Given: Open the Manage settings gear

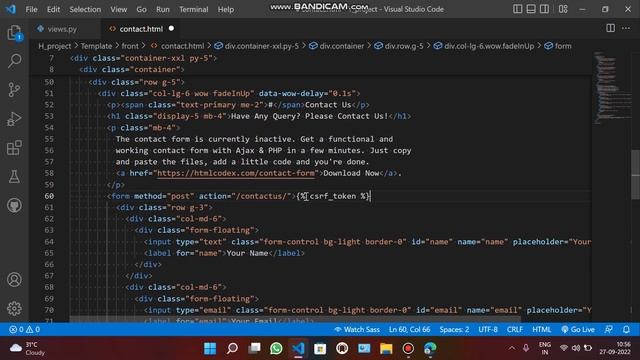Looking at the screenshot, I should tap(14, 308).
